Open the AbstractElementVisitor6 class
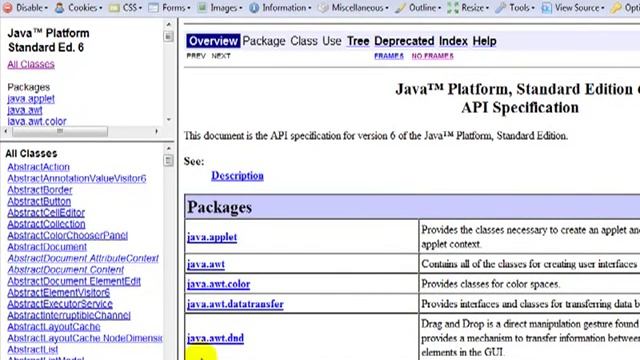 [x=58, y=293]
